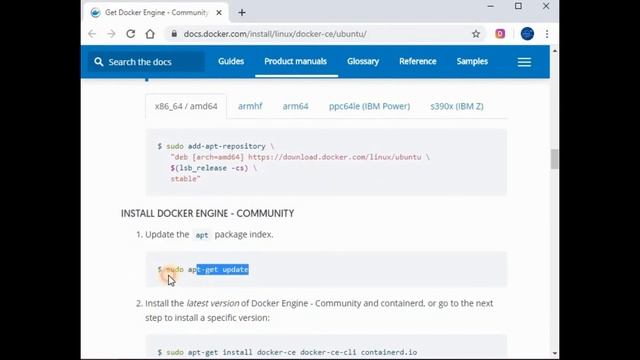Close the Get Docker Engine tab
640x360 pixels.
[x=219, y=13]
